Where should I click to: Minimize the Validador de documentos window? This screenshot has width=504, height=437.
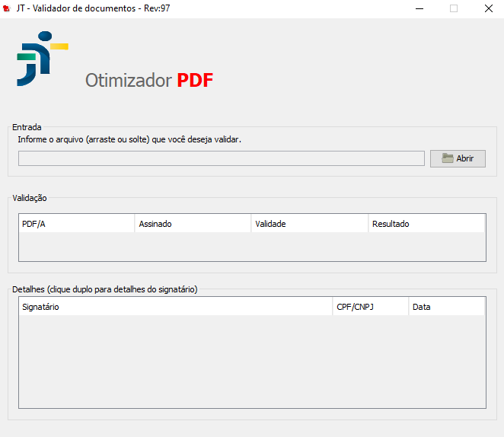tap(419, 8)
